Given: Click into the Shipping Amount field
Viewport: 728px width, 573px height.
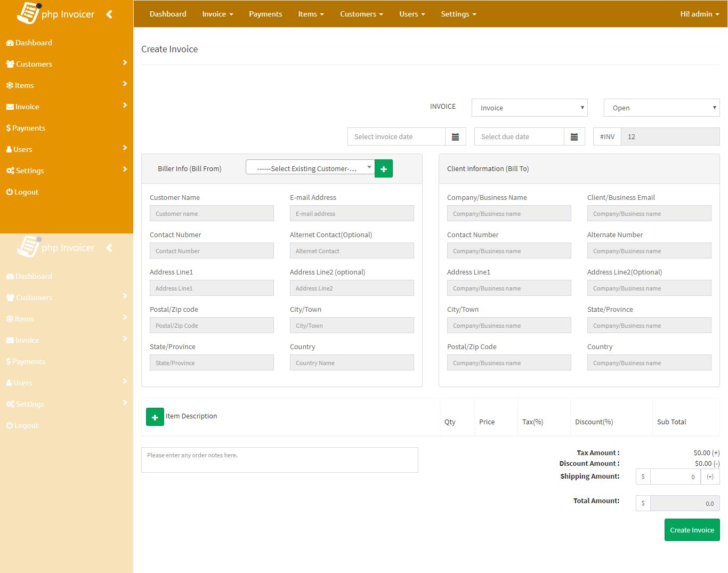Looking at the screenshot, I should point(675,477).
